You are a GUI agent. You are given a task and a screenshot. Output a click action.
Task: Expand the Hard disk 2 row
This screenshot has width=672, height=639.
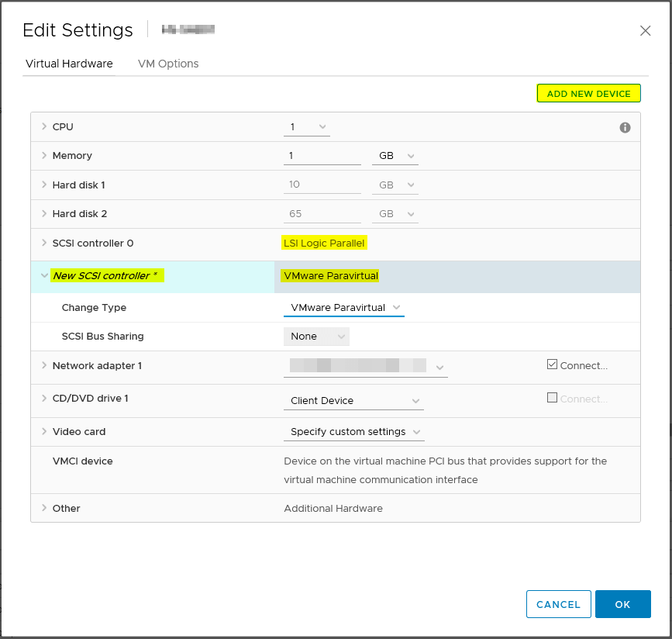click(x=44, y=213)
